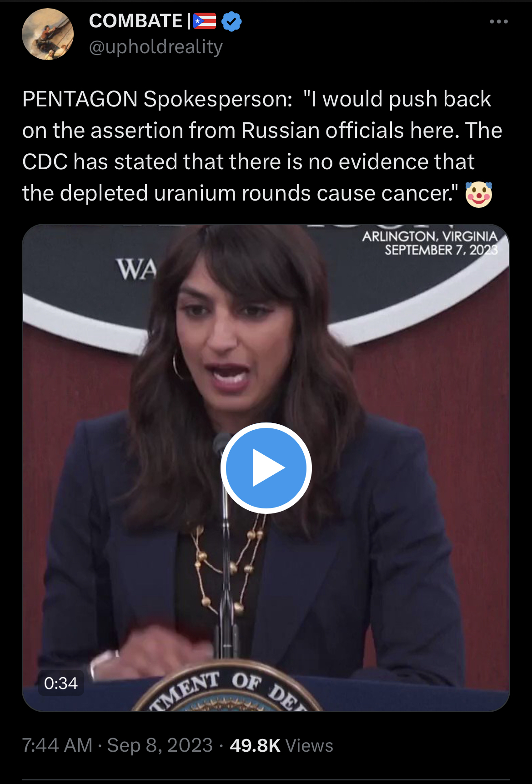532x784 pixels.
Task: Click the COMBATE display name
Action: coord(136,21)
